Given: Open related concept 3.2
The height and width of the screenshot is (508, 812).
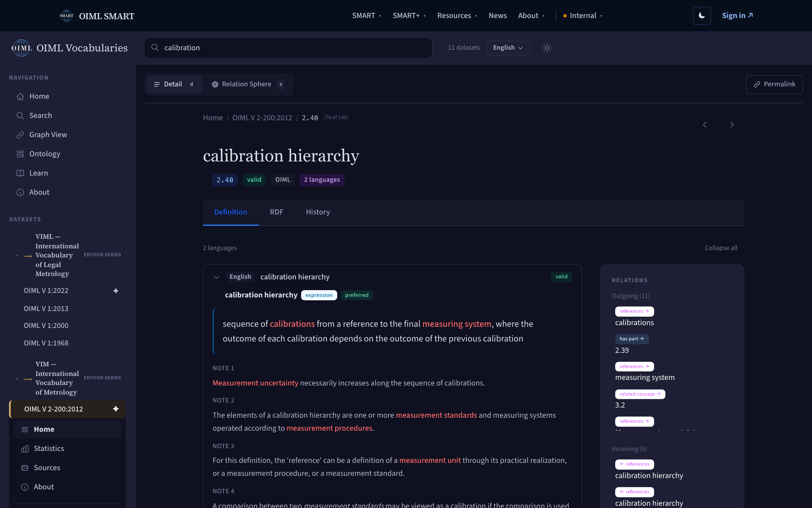Looking at the screenshot, I should click(620, 405).
